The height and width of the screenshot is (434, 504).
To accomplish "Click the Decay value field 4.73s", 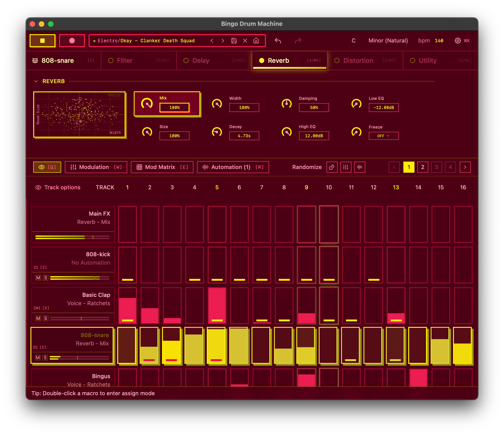I will pyautogui.click(x=244, y=136).
